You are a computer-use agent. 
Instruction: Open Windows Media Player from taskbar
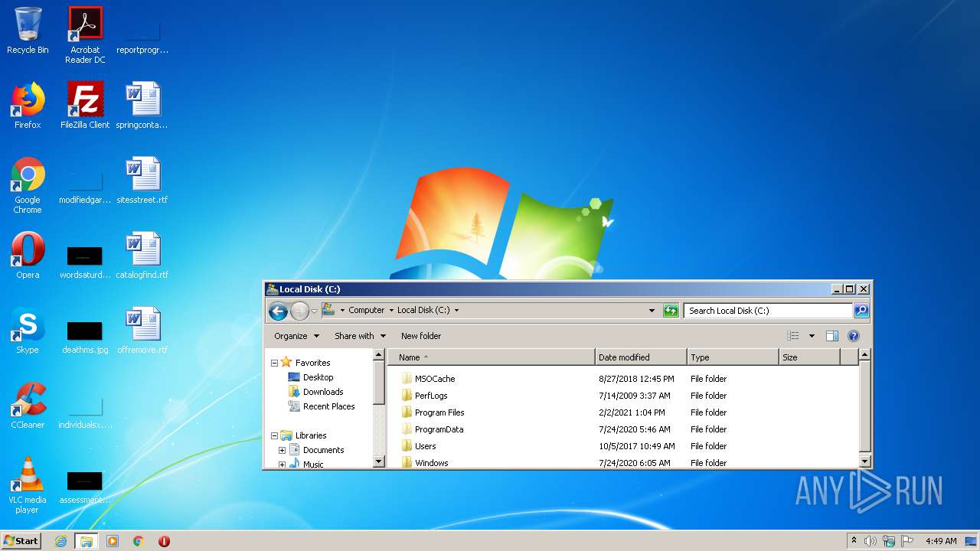point(113,541)
